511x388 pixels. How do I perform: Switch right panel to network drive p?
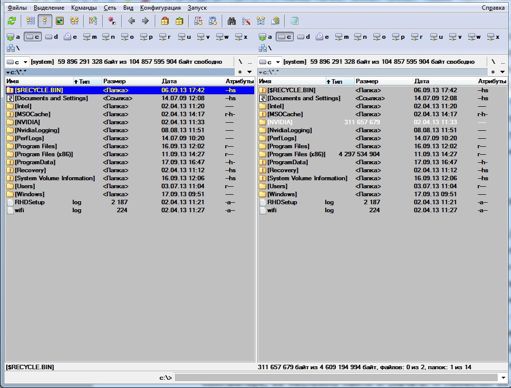399,37
